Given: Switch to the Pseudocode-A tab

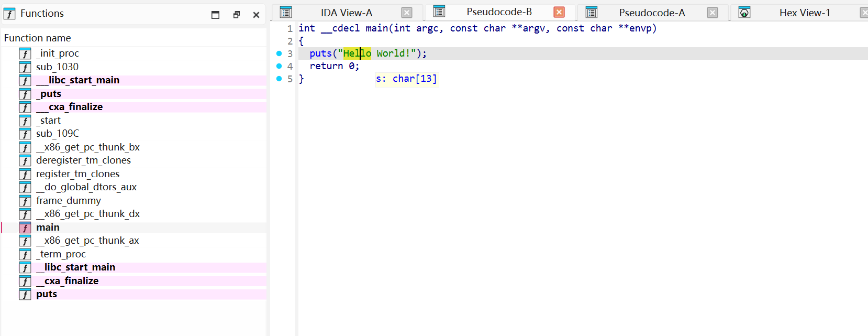Looking at the screenshot, I should click(x=652, y=13).
